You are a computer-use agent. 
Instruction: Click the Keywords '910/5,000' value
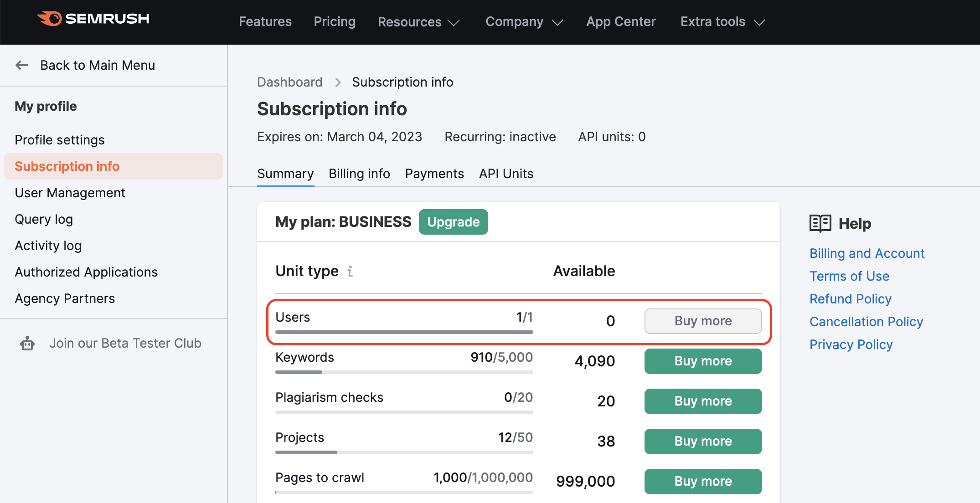pos(501,357)
